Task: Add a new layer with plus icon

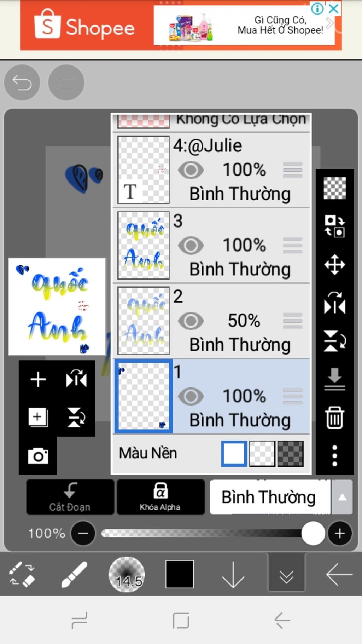Action: [38, 379]
